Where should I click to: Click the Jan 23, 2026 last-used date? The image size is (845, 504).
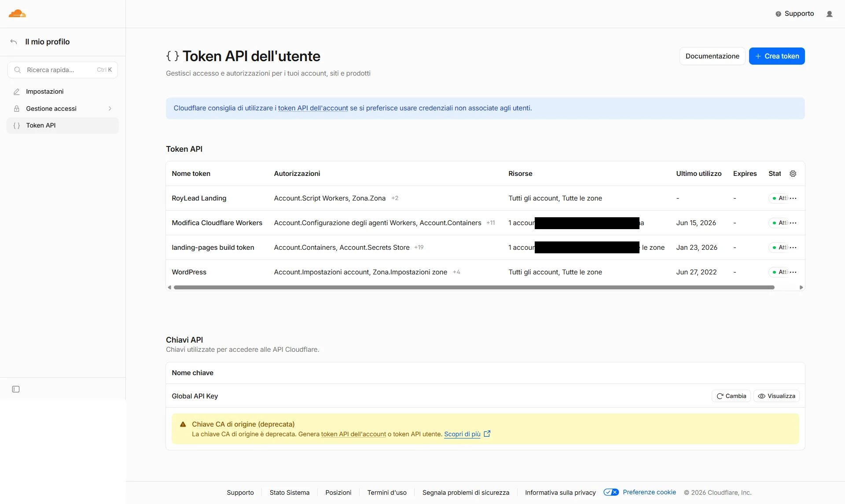pos(697,248)
